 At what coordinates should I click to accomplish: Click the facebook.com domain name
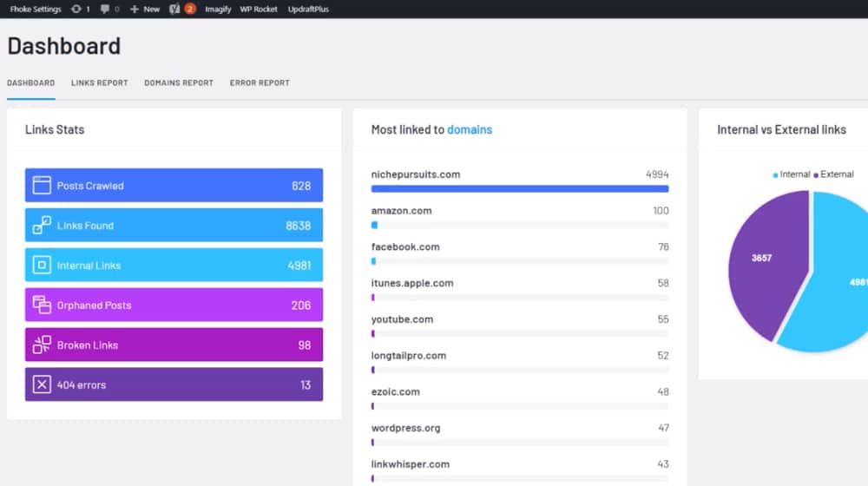[405, 246]
